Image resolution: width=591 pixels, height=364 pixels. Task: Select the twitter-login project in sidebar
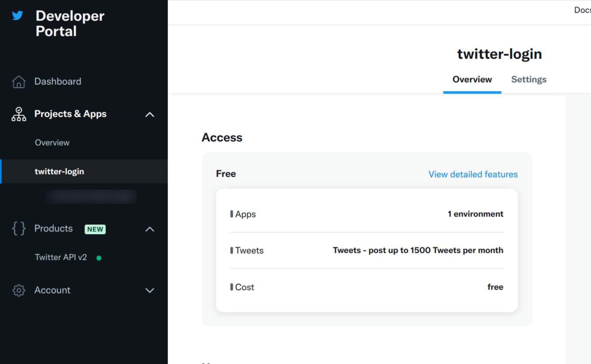click(x=59, y=171)
